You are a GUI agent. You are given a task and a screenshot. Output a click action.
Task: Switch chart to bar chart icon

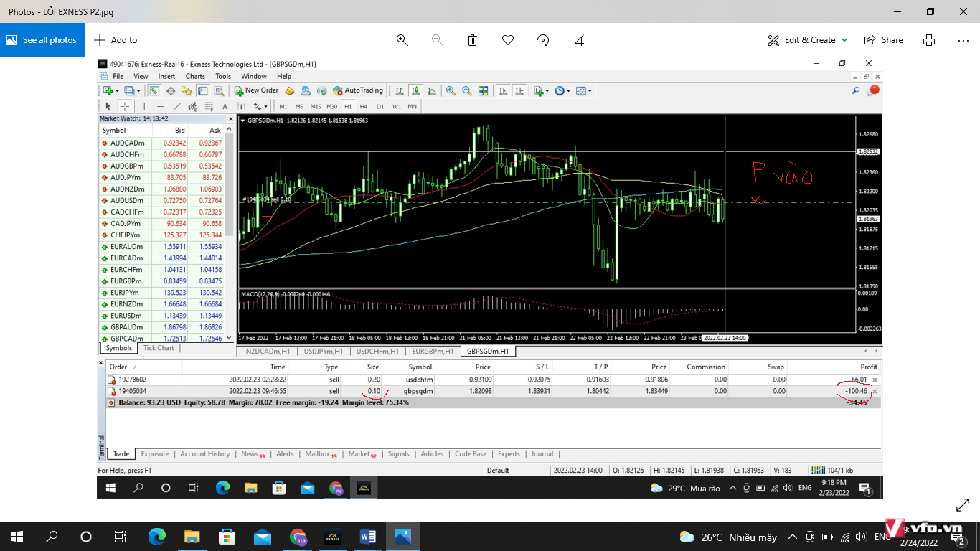399,91
